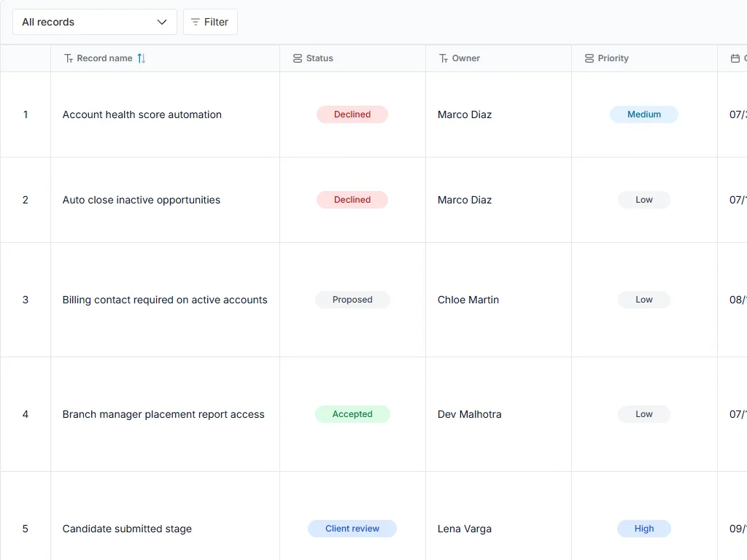Image resolution: width=747 pixels, height=560 pixels.
Task: Open Billing contact required on active accounts
Action: [165, 300]
